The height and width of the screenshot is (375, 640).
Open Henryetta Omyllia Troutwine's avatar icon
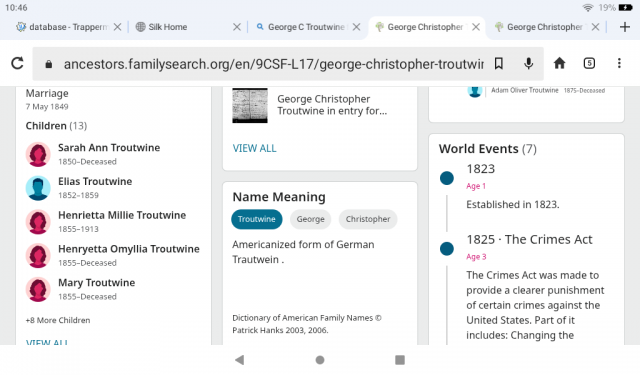tap(38, 256)
